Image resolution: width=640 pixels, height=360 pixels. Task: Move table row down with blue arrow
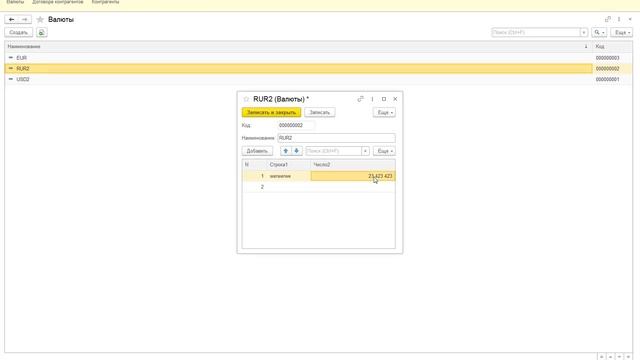(297, 151)
